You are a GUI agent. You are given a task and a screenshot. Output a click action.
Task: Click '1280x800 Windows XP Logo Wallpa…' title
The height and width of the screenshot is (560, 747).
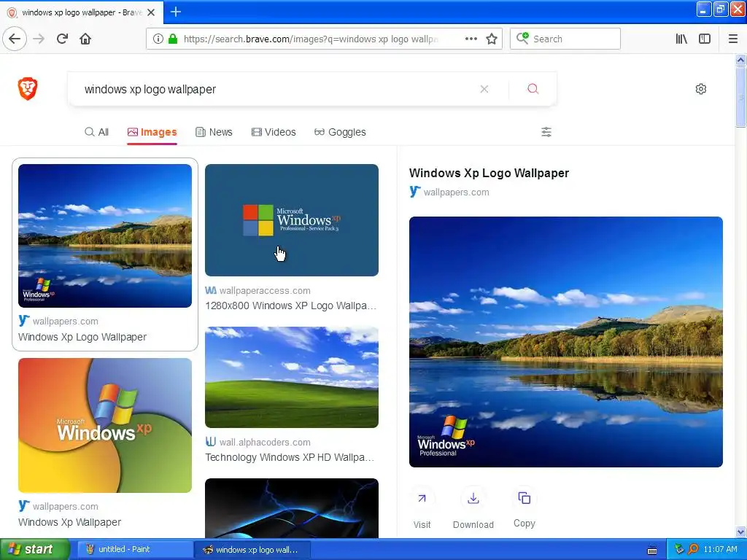(x=290, y=306)
